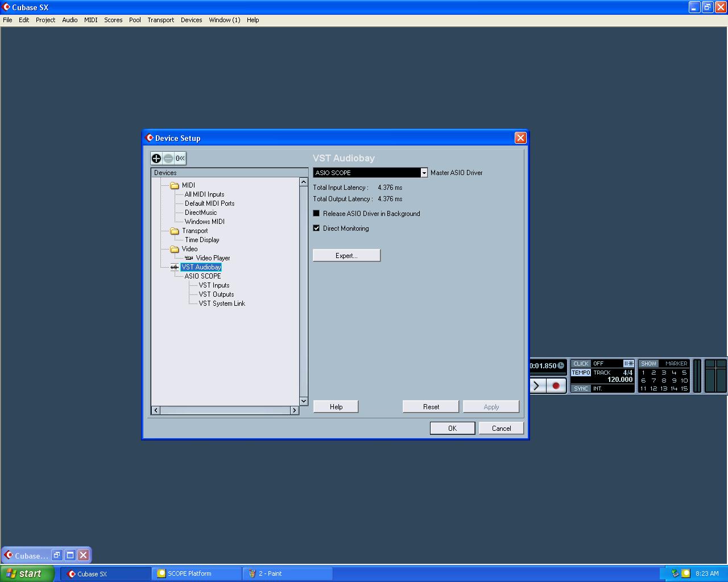The height and width of the screenshot is (582, 728).
Task: Uncheck the Direct Monitoring checkbox
Action: coord(316,228)
